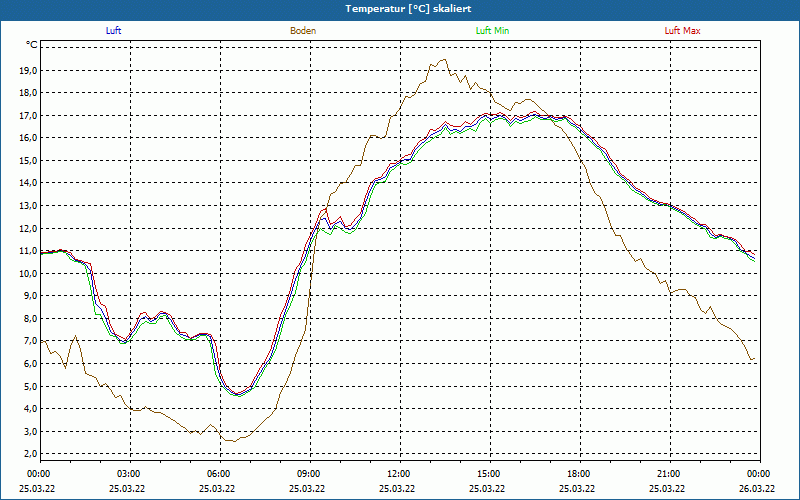800x500 pixels.
Task: Click the '°C' unit label on y-axis
Action: click(31, 45)
